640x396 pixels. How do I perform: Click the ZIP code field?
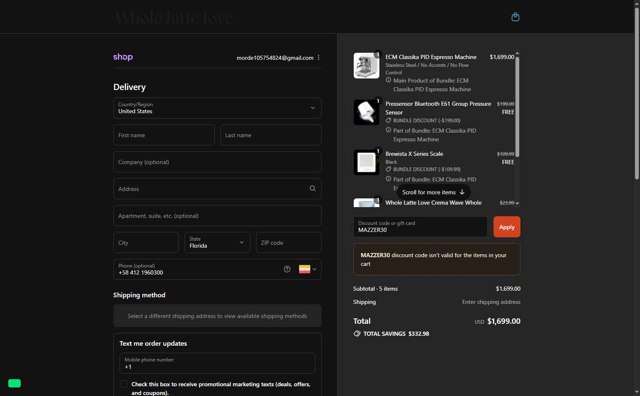[289, 242]
